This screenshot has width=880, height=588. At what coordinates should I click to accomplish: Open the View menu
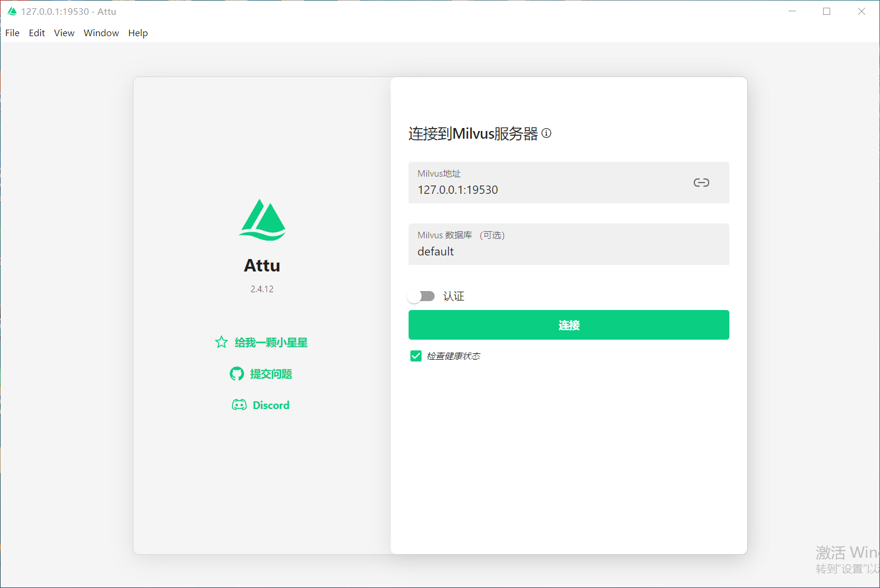click(64, 33)
